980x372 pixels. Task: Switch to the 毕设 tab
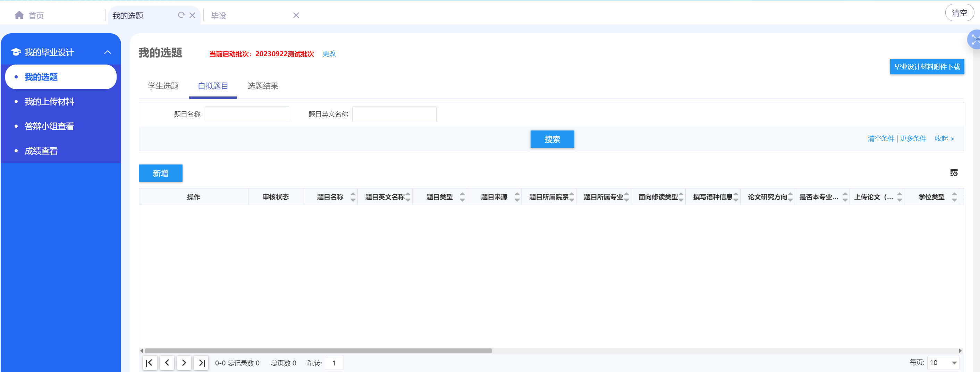(x=219, y=16)
